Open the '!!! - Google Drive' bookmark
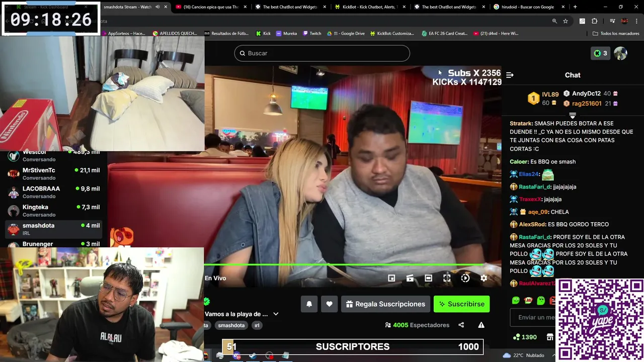The image size is (644, 362). coord(346,33)
